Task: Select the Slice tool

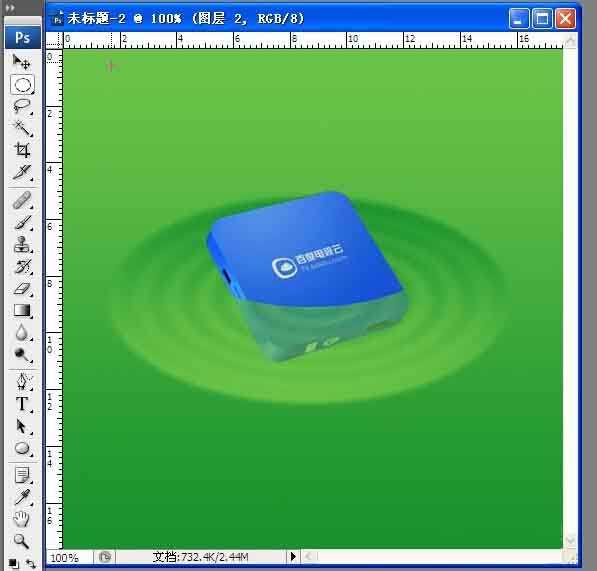Action: (x=22, y=172)
